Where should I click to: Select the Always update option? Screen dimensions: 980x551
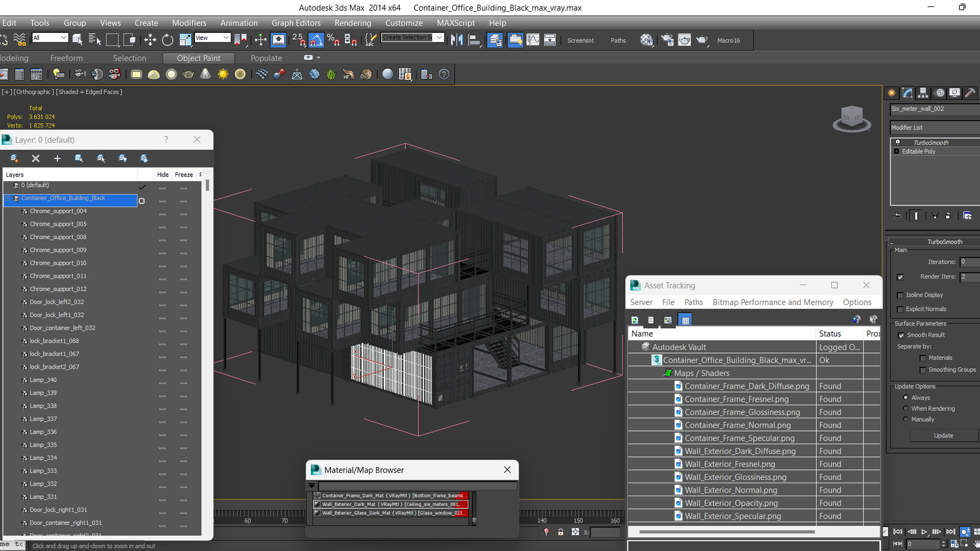coord(905,397)
